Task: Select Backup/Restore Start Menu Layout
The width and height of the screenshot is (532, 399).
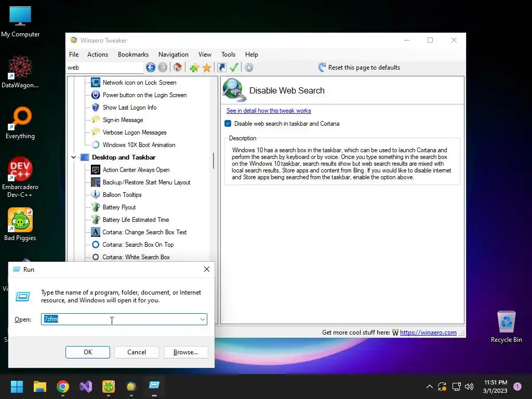Action: (x=146, y=182)
